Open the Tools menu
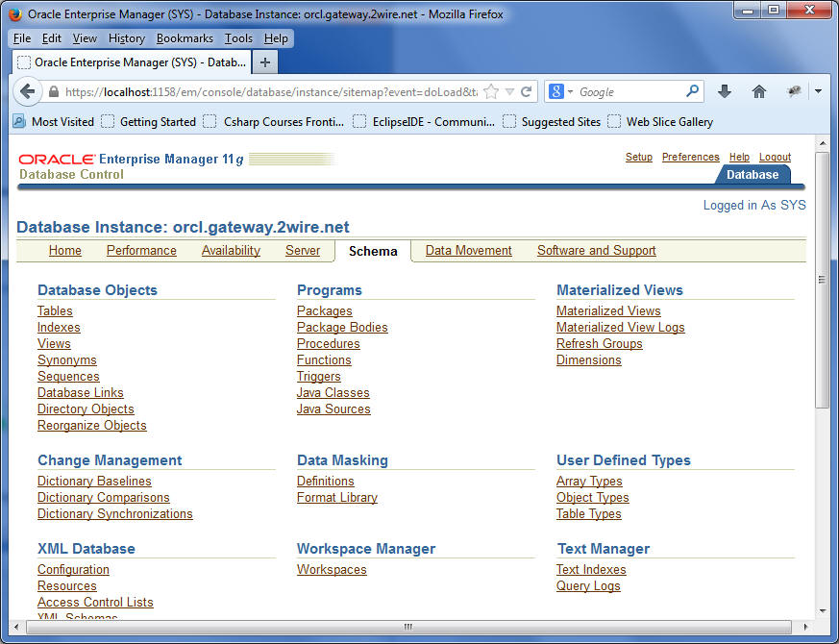 238,38
